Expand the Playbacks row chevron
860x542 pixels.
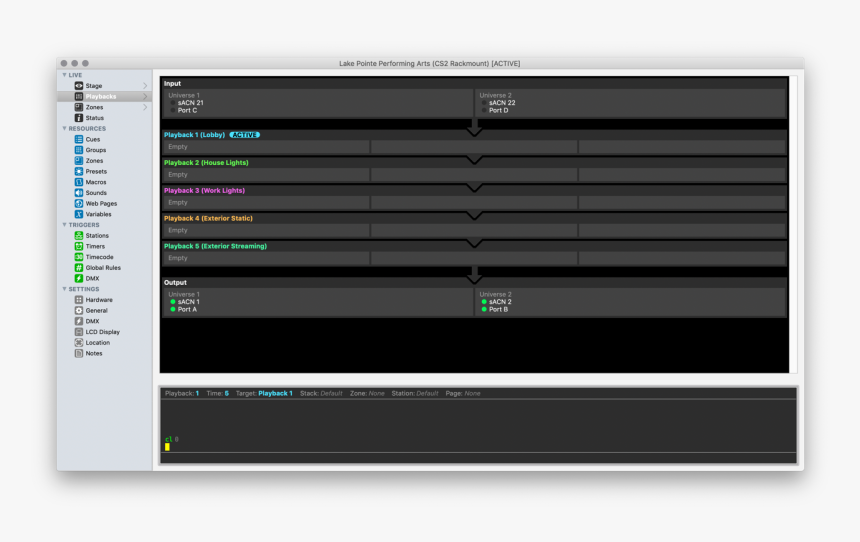(x=145, y=97)
